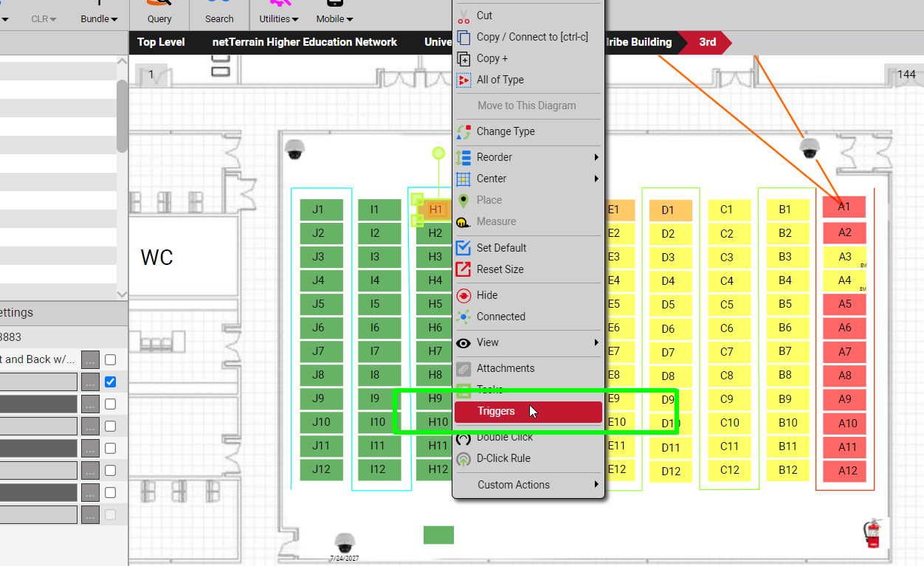Click the left panel vertical scrollbar
The height and width of the screenshot is (566, 924).
pyautogui.click(x=122, y=116)
